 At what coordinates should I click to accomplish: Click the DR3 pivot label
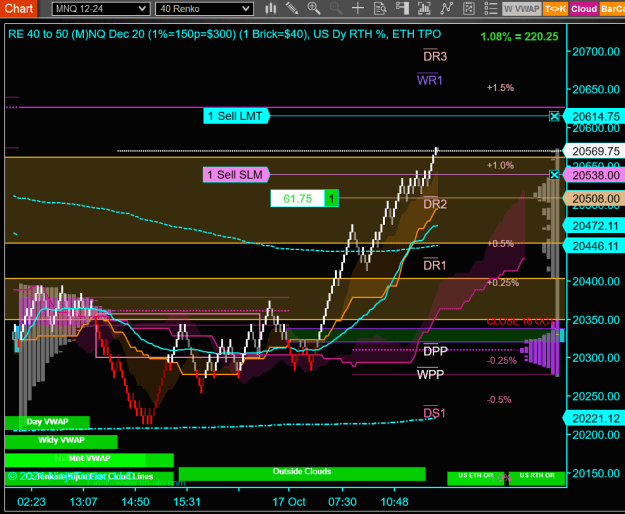[435, 56]
